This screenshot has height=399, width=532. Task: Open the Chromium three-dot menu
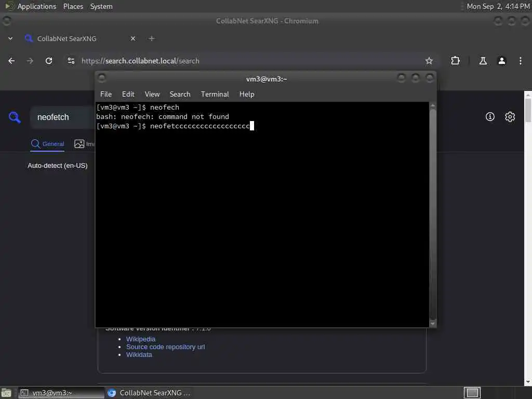point(521,61)
